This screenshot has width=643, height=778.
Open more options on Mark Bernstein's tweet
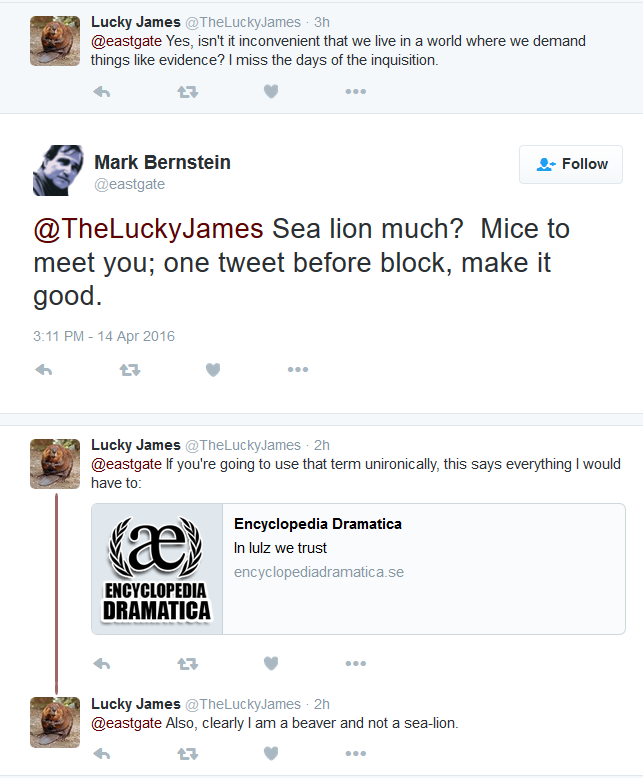pyautogui.click(x=298, y=370)
